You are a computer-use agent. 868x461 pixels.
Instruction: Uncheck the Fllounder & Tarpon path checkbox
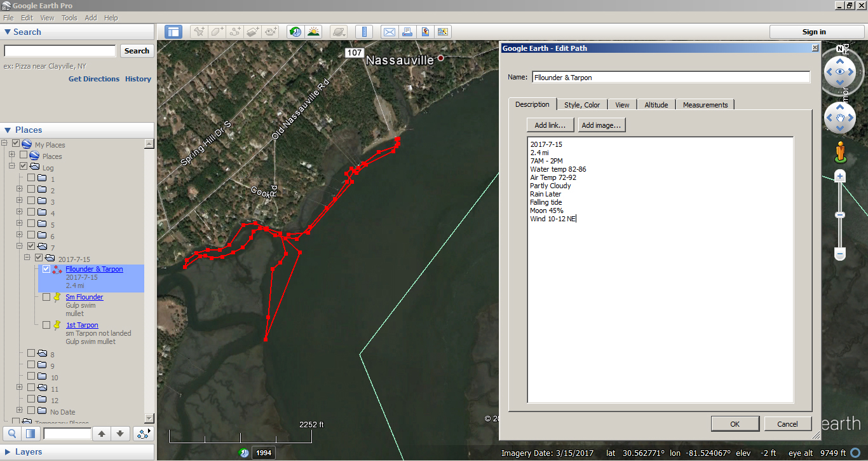click(x=46, y=269)
